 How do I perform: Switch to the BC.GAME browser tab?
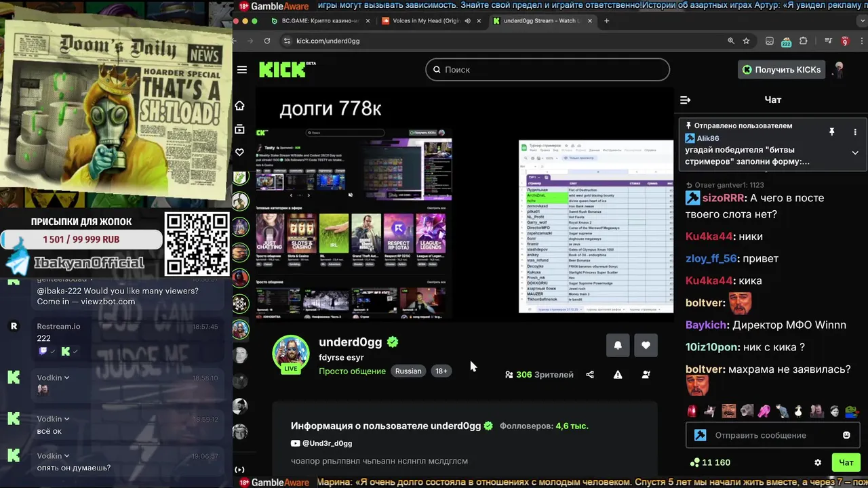pyautogui.click(x=320, y=21)
